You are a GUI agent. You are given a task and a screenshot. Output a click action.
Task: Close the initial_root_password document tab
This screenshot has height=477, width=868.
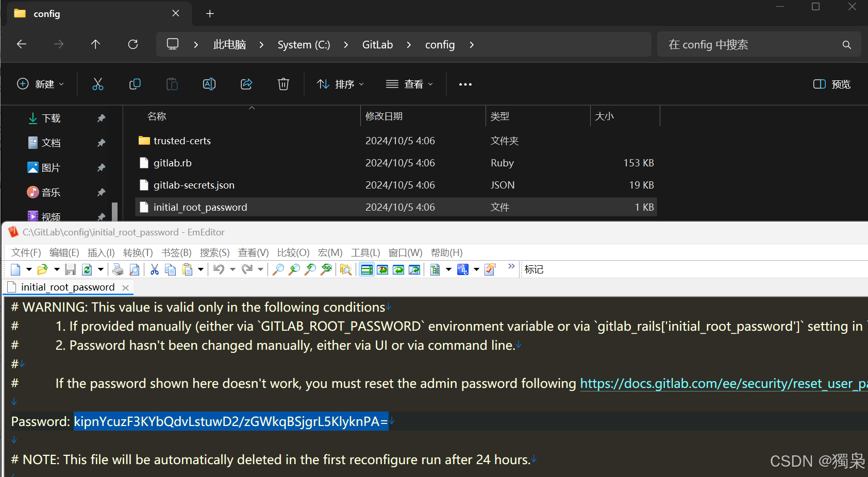coord(125,287)
